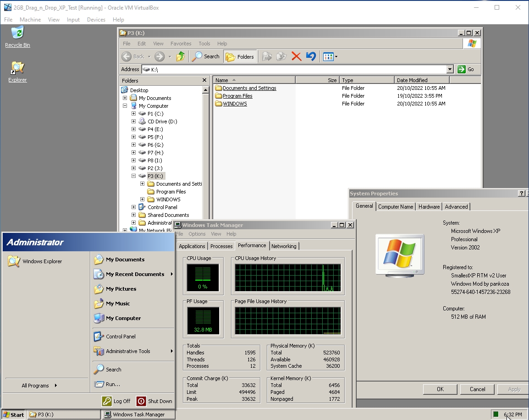Select Desktop at top of folder tree
Viewport: 529px width, 420px height.
tap(139, 90)
